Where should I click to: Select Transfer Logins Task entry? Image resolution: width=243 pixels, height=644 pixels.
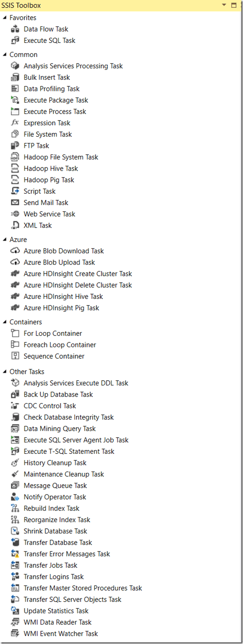tap(53, 576)
